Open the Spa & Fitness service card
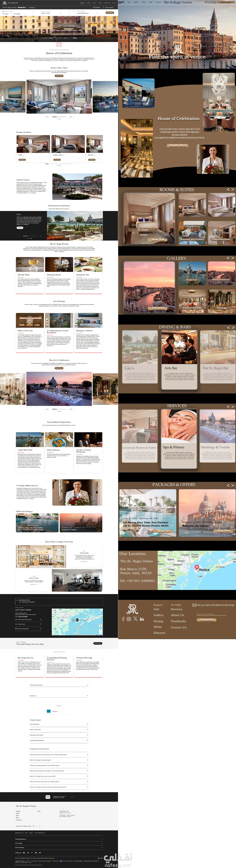 point(179,439)
